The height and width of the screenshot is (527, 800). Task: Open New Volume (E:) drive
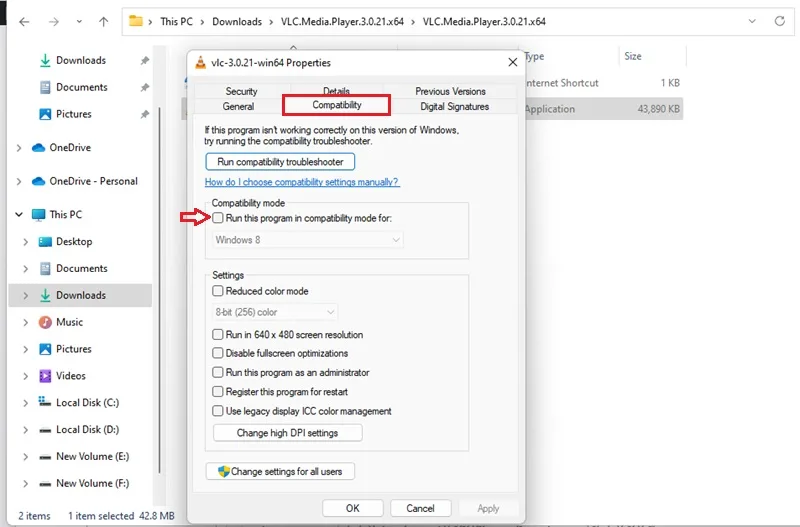pyautogui.click(x=92, y=457)
